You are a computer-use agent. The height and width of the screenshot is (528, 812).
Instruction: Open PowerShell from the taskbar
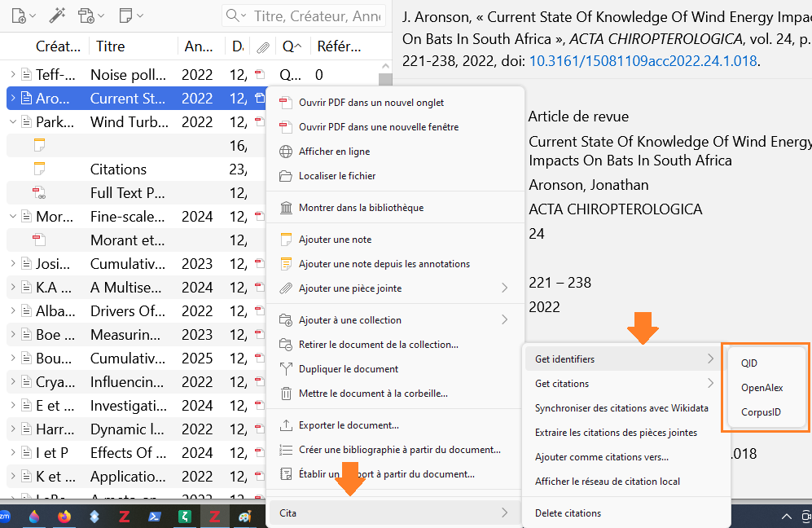(155, 516)
